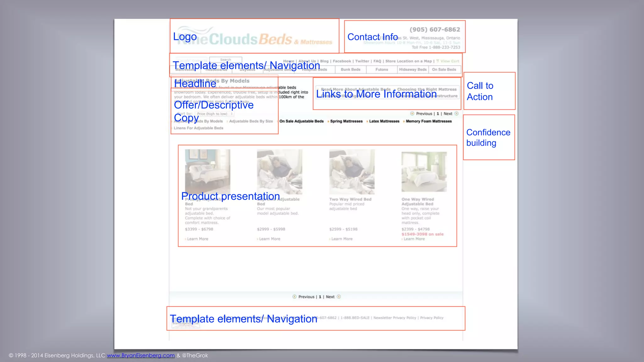
Task: Click Previous text in bottom pagination
Action: 306,297
